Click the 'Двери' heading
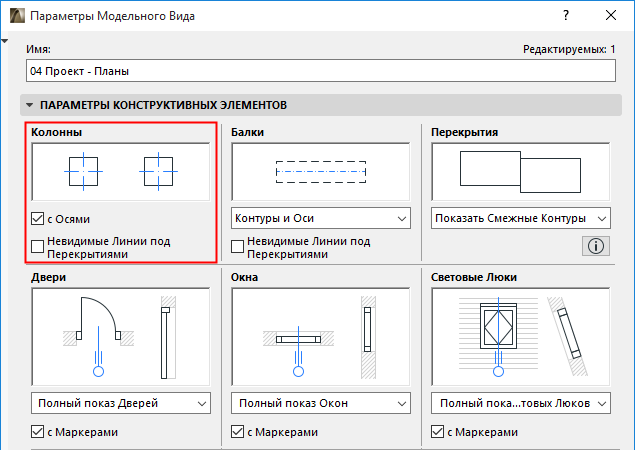Screen dimensions: 635x450 pyautogui.click(x=49, y=277)
